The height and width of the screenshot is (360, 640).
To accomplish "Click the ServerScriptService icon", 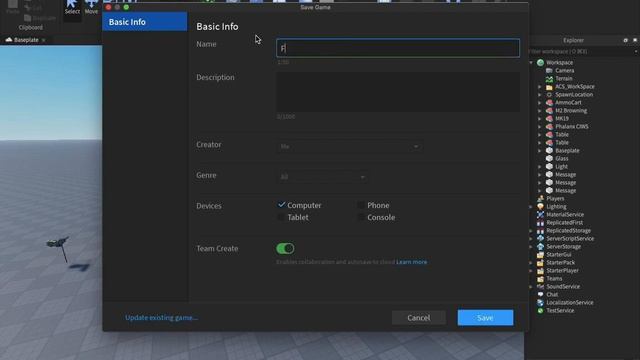I will pyautogui.click(x=540, y=238).
